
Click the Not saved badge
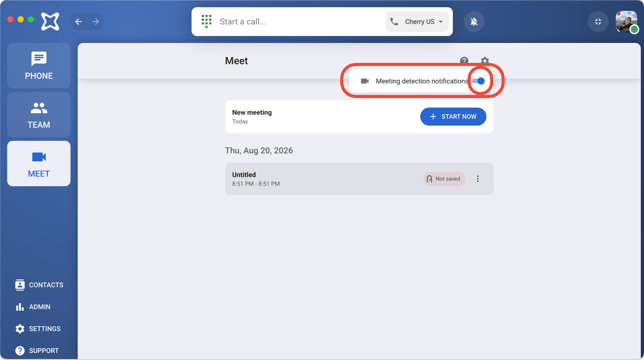pos(444,179)
